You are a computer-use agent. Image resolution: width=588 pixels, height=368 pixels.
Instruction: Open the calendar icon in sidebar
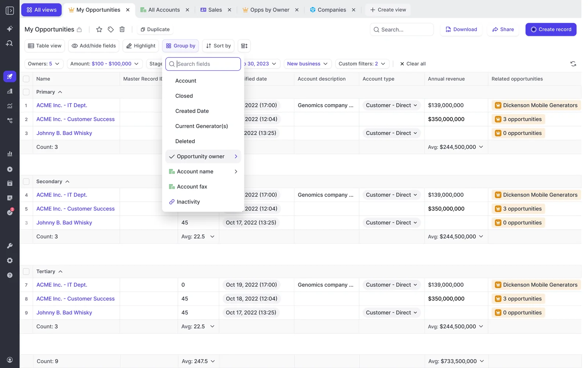(10, 183)
